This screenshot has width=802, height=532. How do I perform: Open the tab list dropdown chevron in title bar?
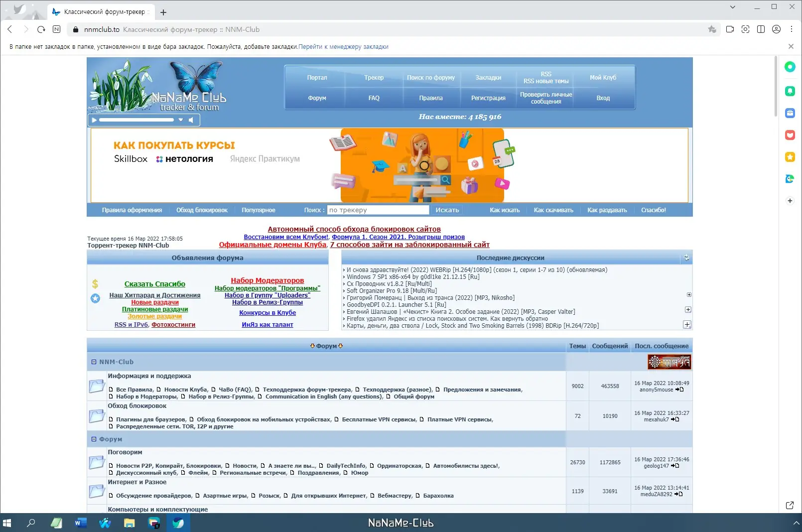point(732,7)
